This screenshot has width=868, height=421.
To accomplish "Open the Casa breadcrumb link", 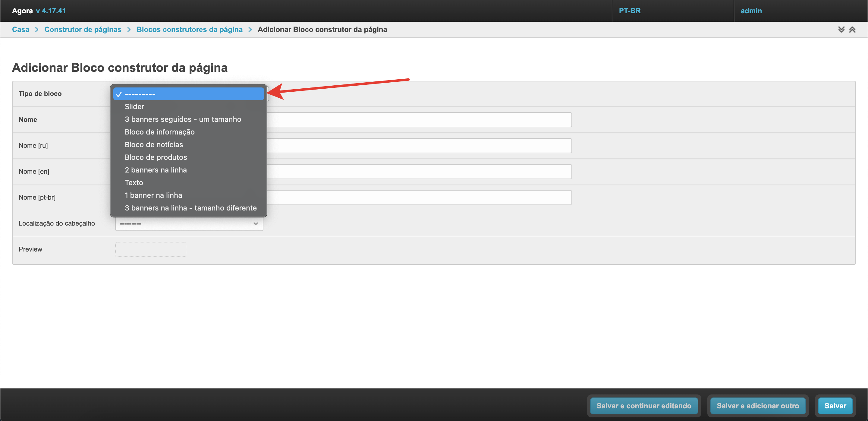I will pyautogui.click(x=20, y=30).
